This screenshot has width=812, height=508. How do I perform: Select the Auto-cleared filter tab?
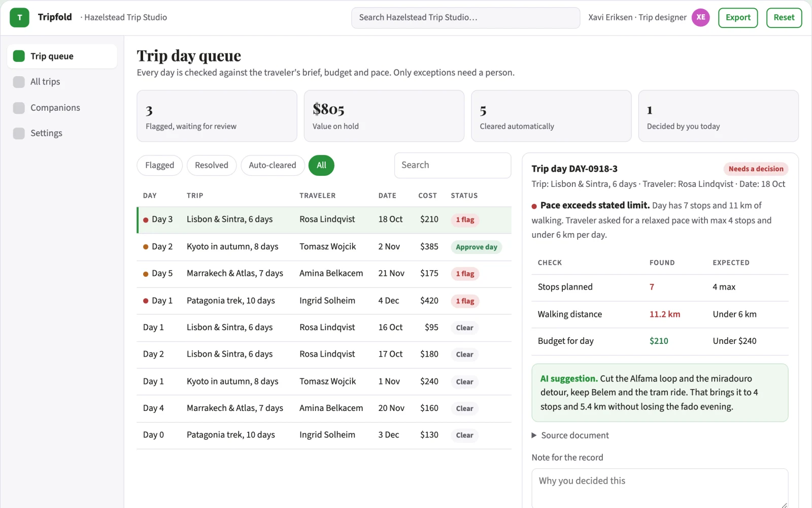click(x=273, y=165)
